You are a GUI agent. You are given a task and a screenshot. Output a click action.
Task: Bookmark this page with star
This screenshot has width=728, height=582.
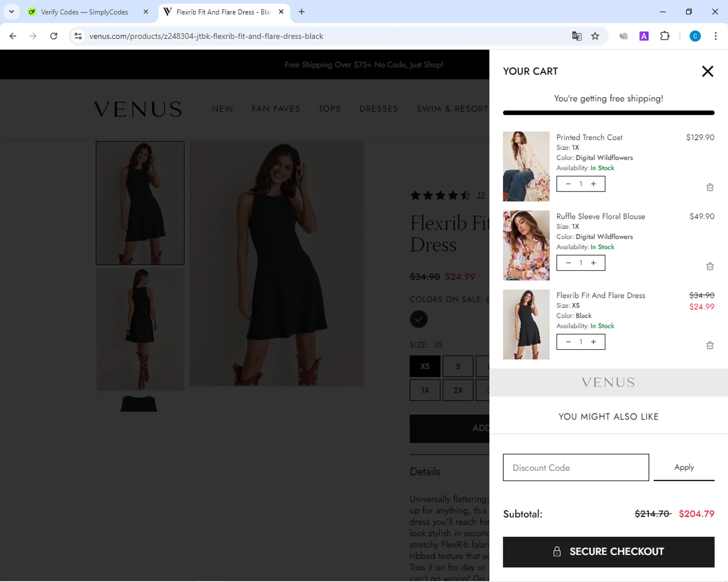(595, 36)
